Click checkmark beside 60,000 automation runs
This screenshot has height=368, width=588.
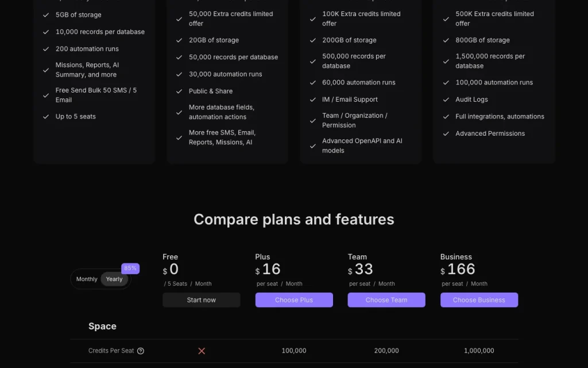tap(312, 83)
